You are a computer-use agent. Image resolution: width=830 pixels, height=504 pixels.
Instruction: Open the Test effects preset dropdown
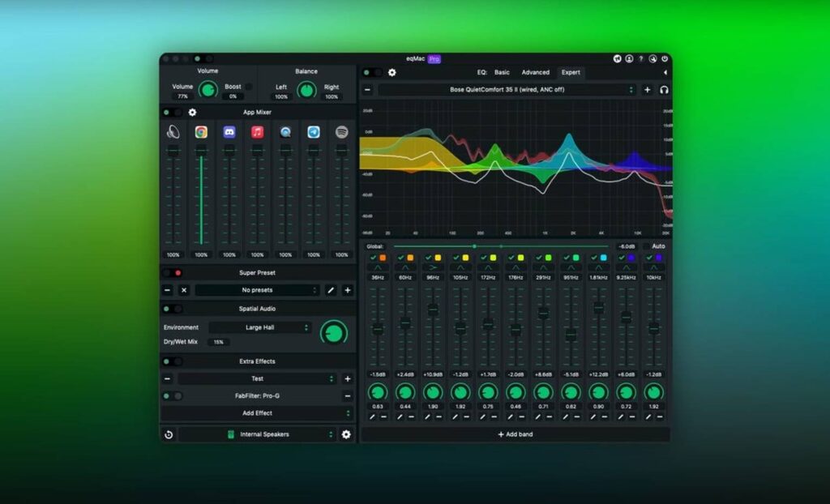coord(257,379)
